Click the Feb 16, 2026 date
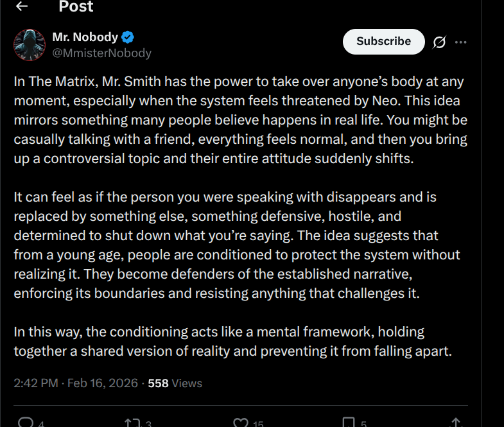This screenshot has width=504, height=427. tap(103, 383)
